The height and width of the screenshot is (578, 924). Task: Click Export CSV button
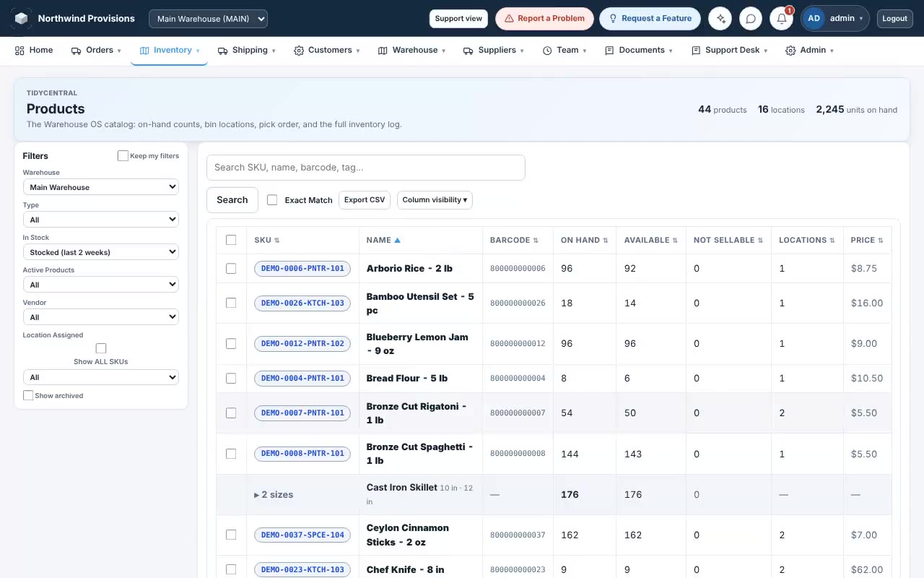365,200
